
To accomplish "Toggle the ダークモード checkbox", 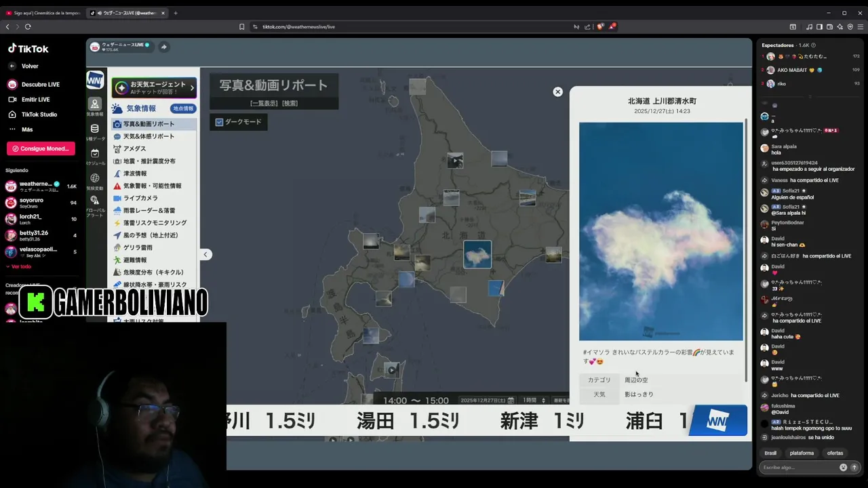I will coord(219,122).
